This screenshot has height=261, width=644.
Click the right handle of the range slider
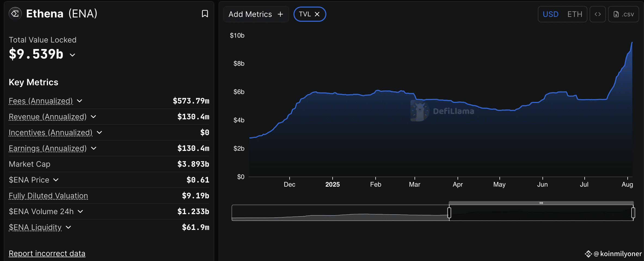point(633,213)
